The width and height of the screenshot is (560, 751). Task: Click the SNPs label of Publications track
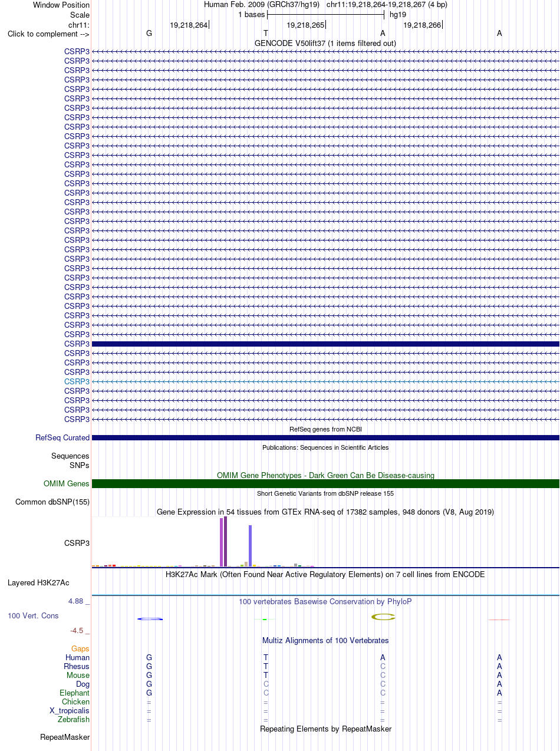[80, 465]
